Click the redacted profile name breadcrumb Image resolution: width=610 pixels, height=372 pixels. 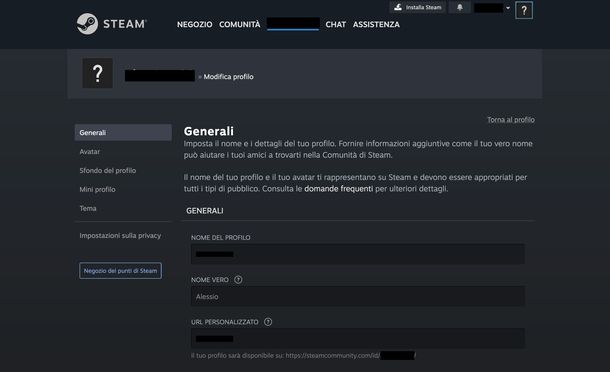pos(160,75)
